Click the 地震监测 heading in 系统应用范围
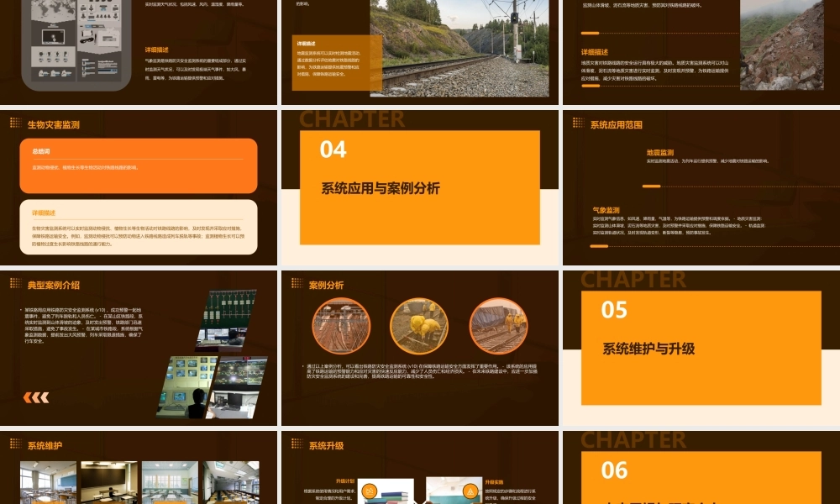The width and height of the screenshot is (840, 504). pyautogui.click(x=660, y=153)
